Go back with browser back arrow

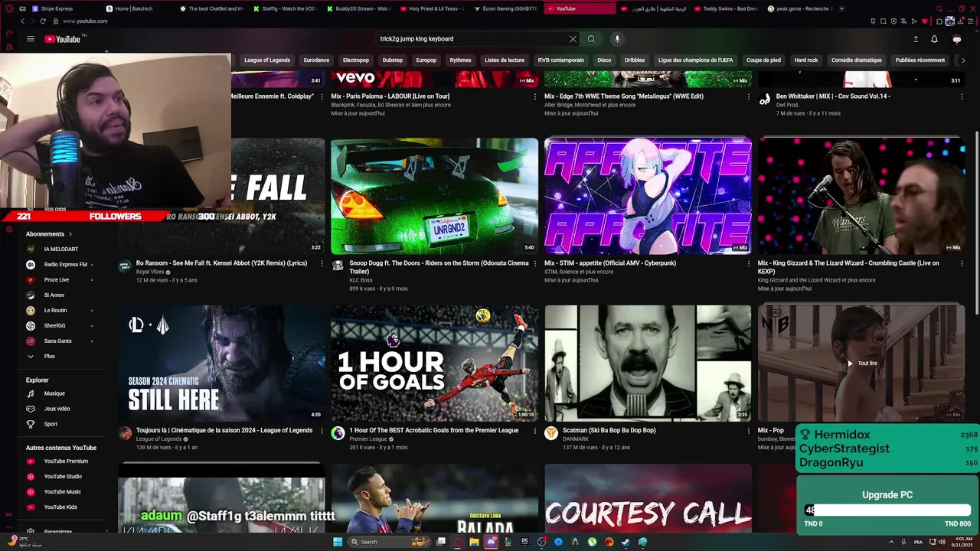pyautogui.click(x=22, y=21)
